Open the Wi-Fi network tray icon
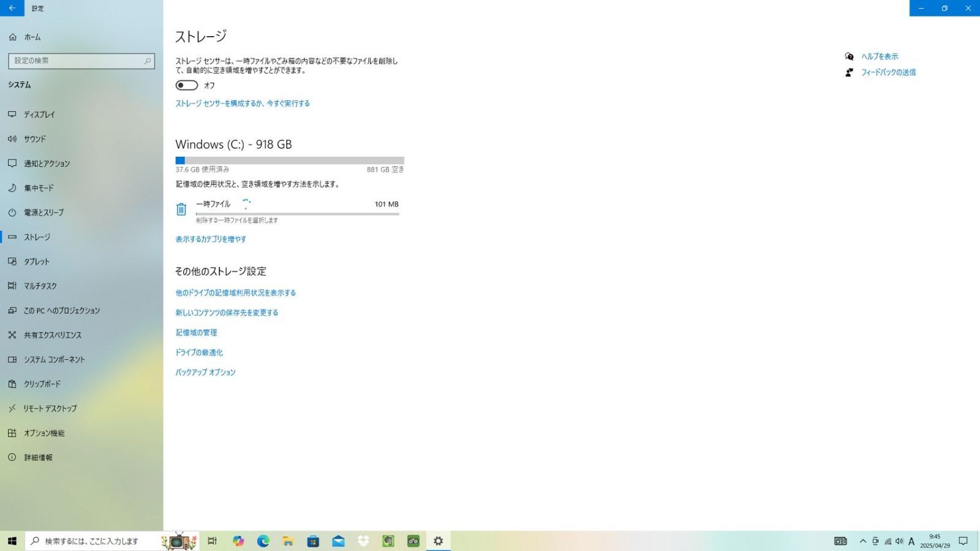980x551 pixels. pos(888,541)
